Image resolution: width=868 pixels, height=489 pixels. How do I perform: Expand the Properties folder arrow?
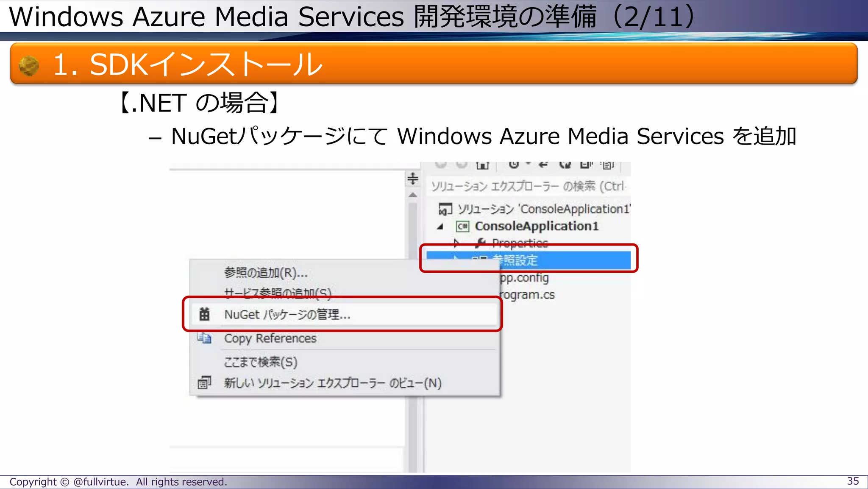(x=456, y=243)
